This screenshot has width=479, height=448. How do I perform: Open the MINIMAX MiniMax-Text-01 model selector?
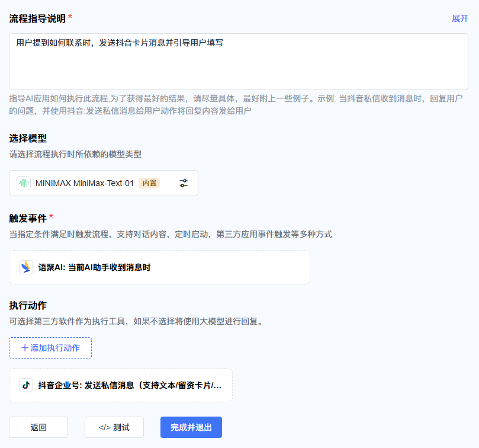coord(104,183)
